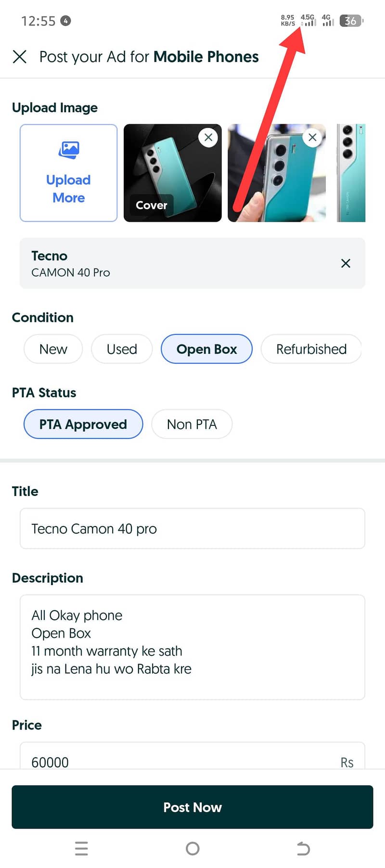Choose the Refurbished condition chip
Screen dimensions: 385x868
coord(311,349)
